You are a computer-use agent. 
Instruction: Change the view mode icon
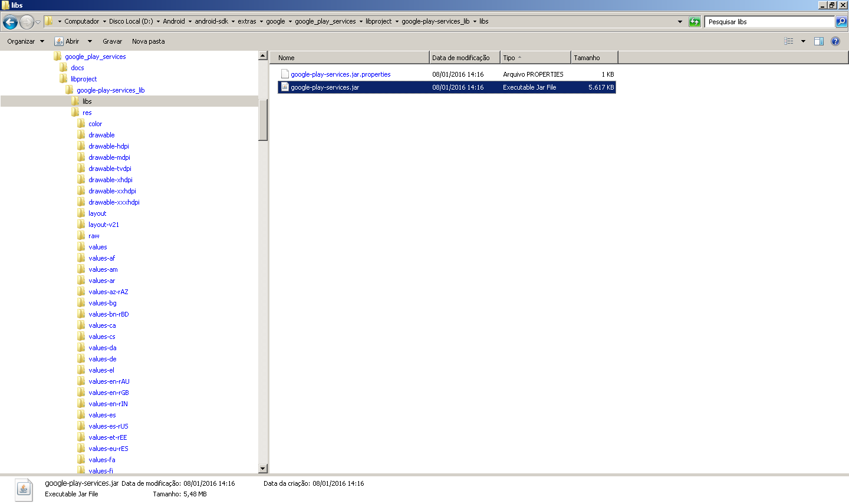pos(789,41)
